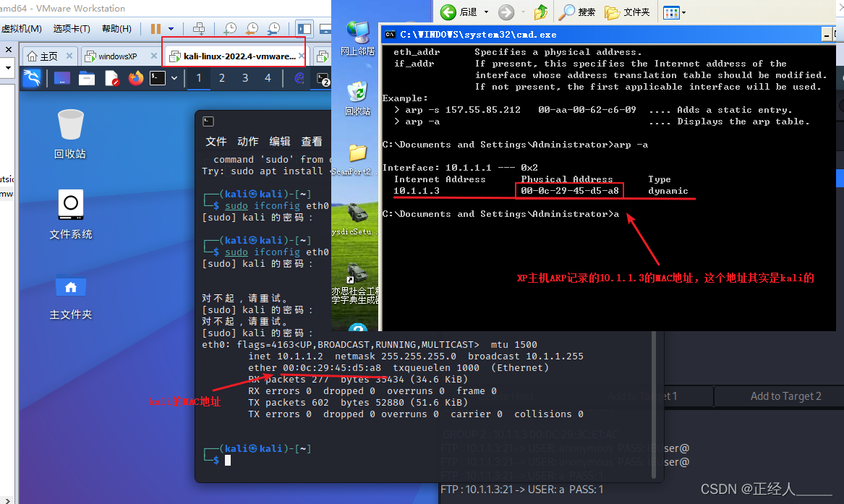Viewport: 844px width, 504px height.
Task: Open the ScanPort folder on XP desktop
Action: (357, 160)
